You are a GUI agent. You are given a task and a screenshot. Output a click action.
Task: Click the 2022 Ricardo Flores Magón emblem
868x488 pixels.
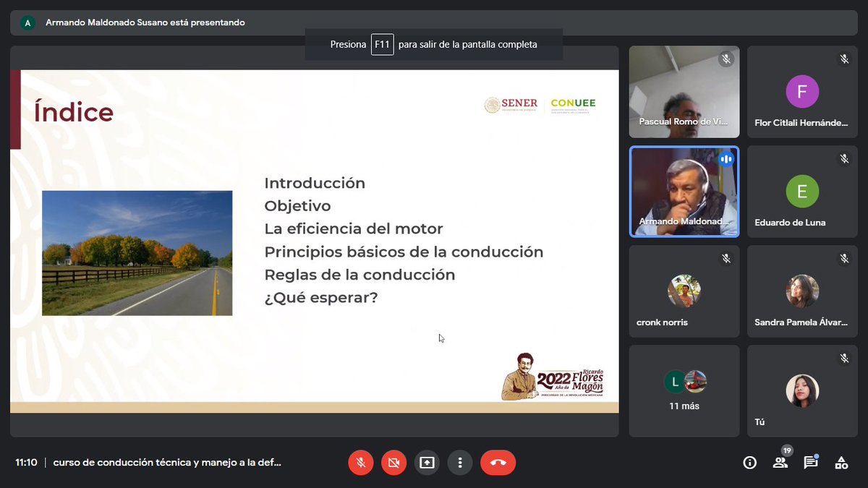tap(553, 377)
